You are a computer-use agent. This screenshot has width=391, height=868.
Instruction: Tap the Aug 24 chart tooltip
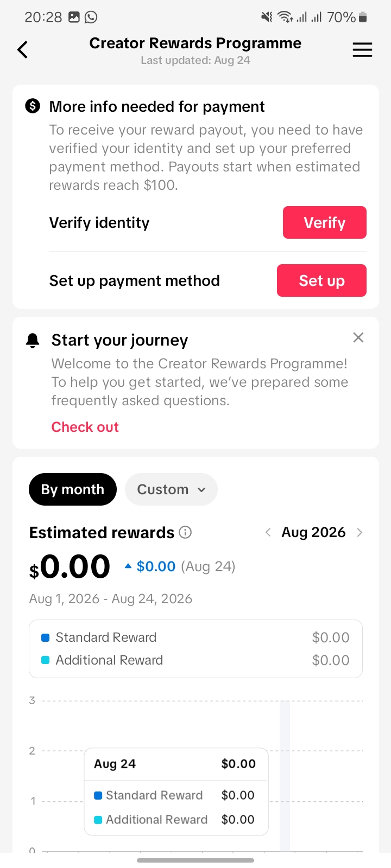[x=176, y=792]
